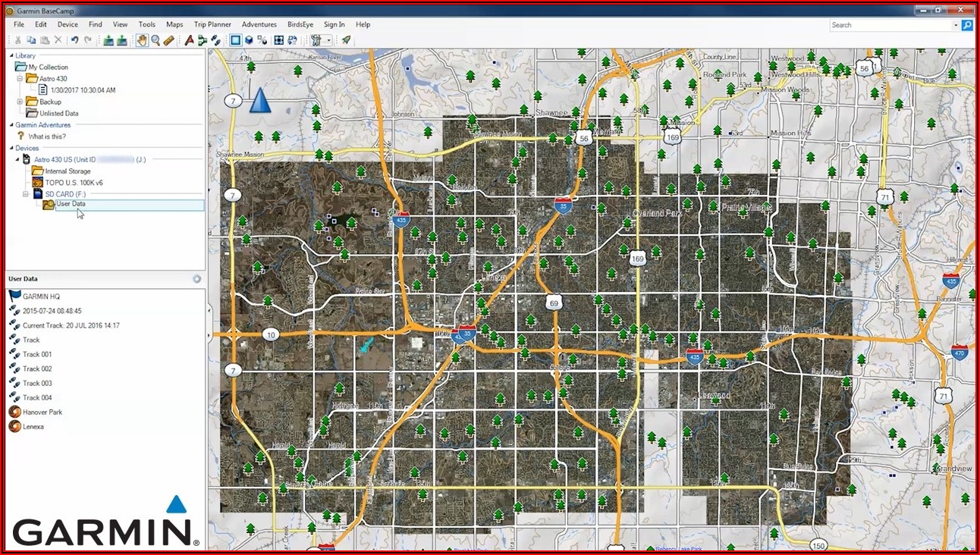Open the BirdsEye menu
Image resolution: width=980 pixels, height=555 pixels.
(300, 24)
